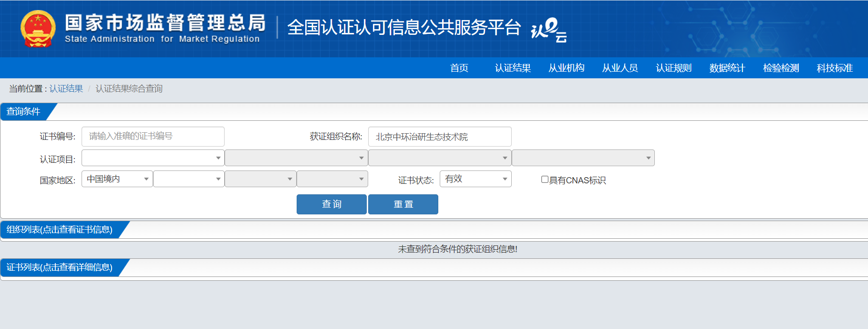
Task: Tick the 具有CNAS标识 checkbox
Action: pyautogui.click(x=545, y=180)
